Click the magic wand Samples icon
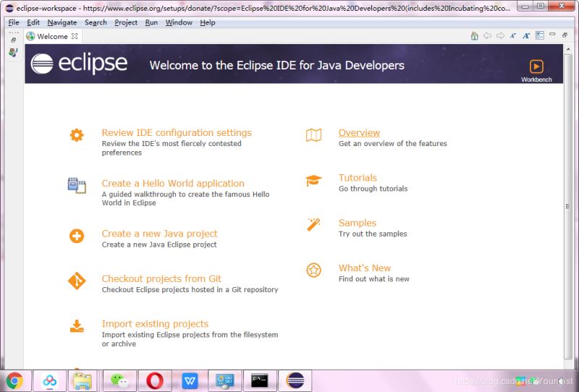Image resolution: width=579 pixels, height=392 pixels. click(313, 225)
